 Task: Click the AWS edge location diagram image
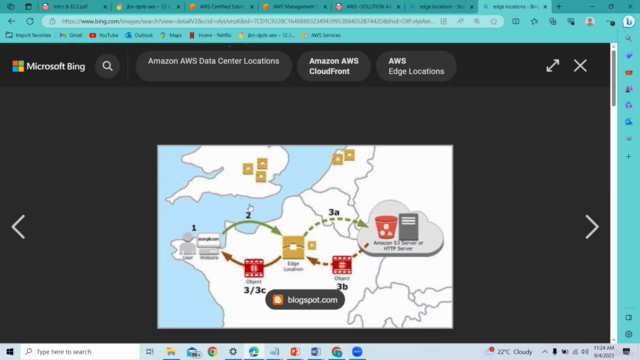tap(305, 237)
